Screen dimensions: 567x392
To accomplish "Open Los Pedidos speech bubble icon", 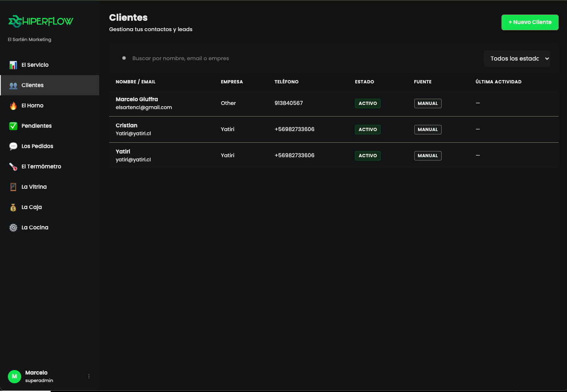I will click(13, 146).
